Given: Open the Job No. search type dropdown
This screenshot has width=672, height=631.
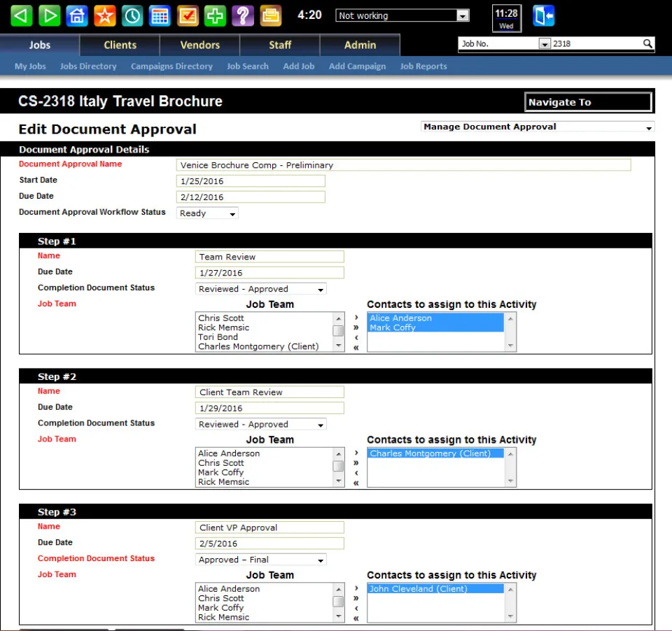Looking at the screenshot, I should tap(545, 43).
